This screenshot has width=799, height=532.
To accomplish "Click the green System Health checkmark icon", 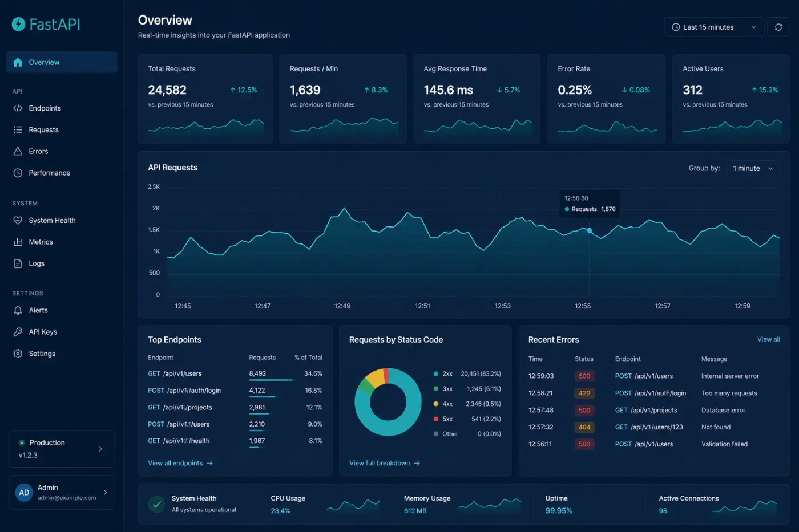I will (x=156, y=504).
